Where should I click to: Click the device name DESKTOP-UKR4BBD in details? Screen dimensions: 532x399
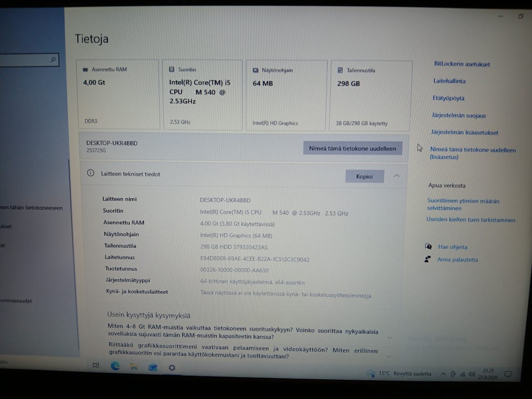coord(225,200)
